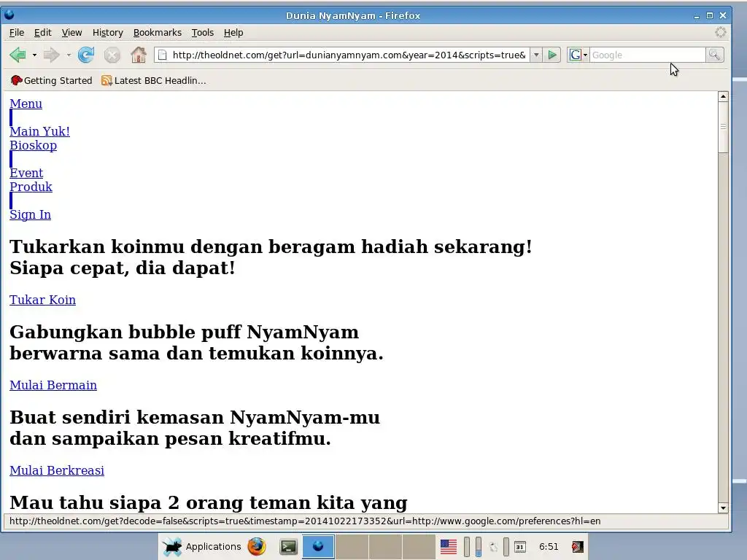Open Latest BBC Headlines feed bookmark

click(153, 80)
